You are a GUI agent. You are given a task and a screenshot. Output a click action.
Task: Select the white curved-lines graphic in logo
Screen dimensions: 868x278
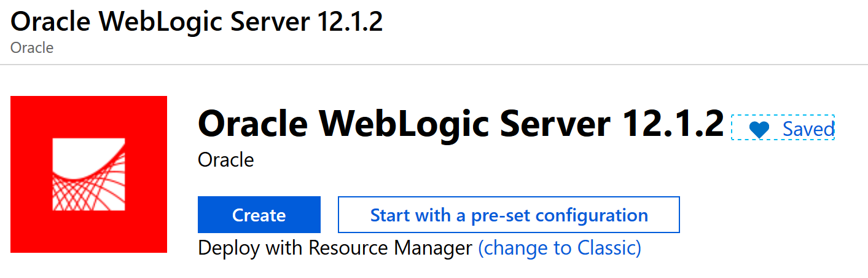point(88,175)
